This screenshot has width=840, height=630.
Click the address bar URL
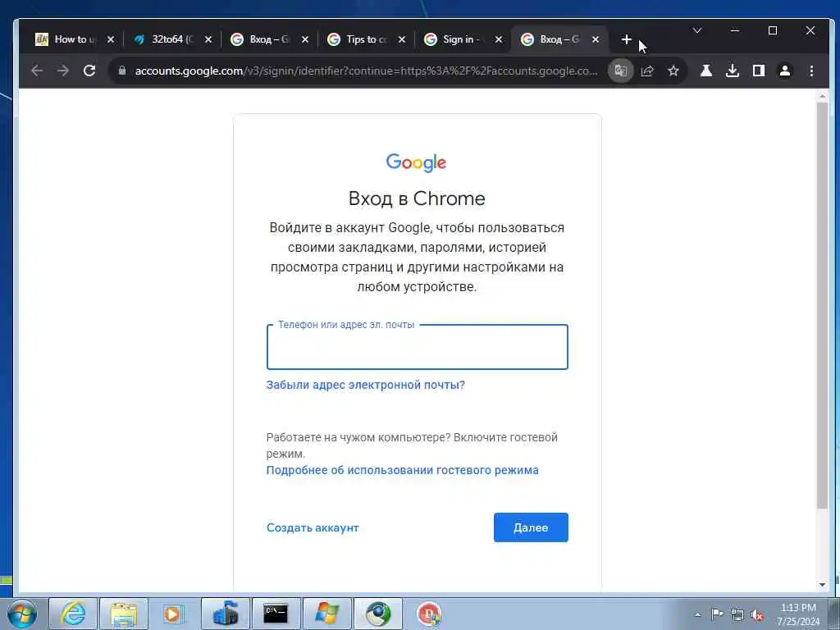click(366, 71)
